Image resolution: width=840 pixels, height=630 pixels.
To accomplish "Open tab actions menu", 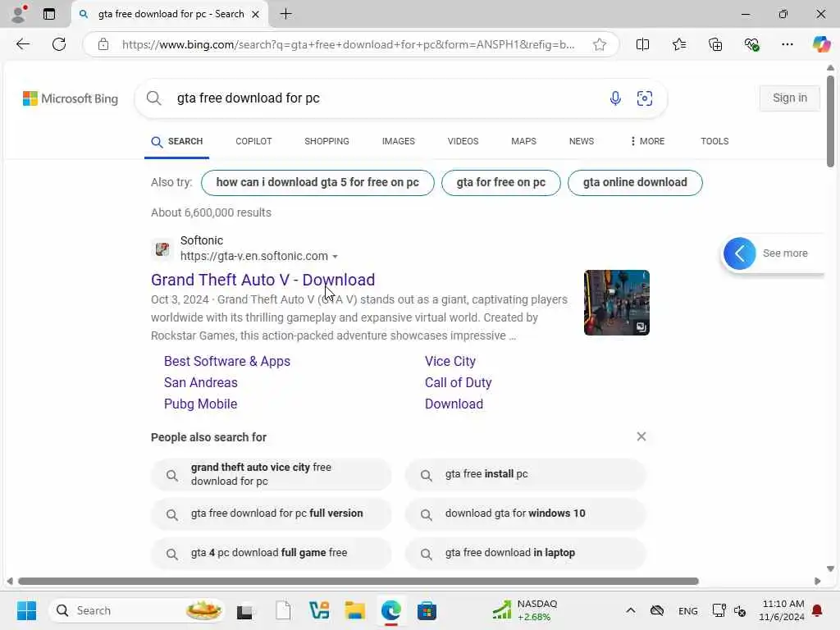I will [49, 14].
